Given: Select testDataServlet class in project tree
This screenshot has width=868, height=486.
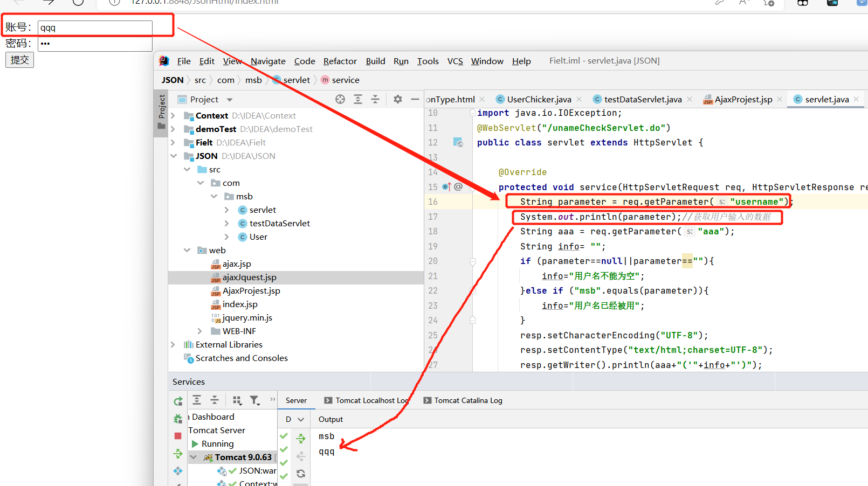Looking at the screenshot, I should click(279, 223).
